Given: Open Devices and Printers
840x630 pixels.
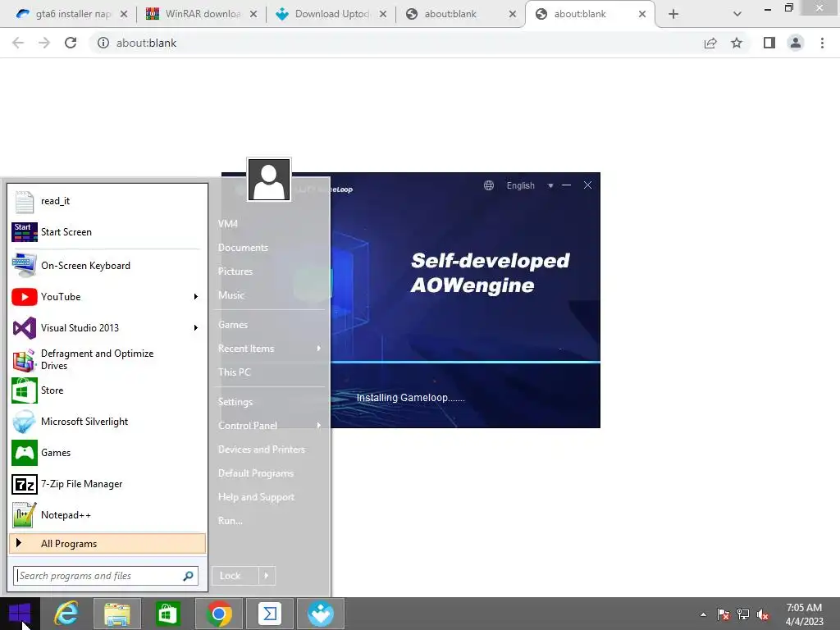Looking at the screenshot, I should coord(262,450).
